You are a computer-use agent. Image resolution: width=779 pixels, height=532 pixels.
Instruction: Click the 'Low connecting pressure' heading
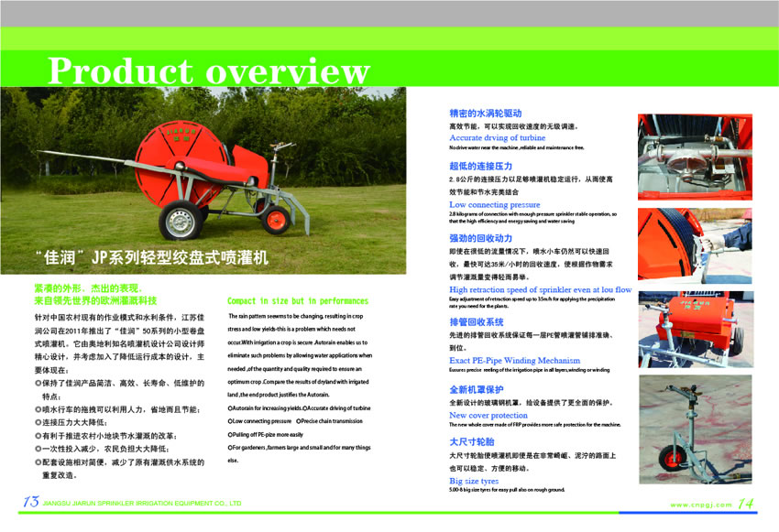[x=494, y=205]
